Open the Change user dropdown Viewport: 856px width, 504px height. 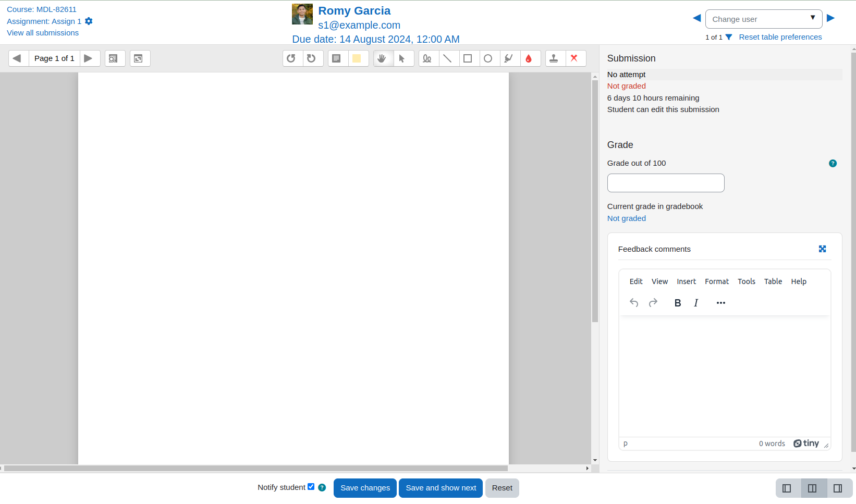coord(764,19)
